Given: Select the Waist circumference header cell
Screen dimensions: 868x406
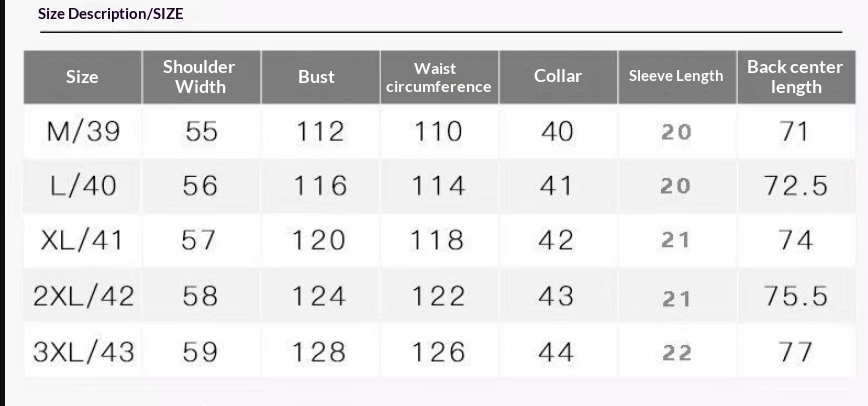Looking at the screenshot, I should point(436,77).
